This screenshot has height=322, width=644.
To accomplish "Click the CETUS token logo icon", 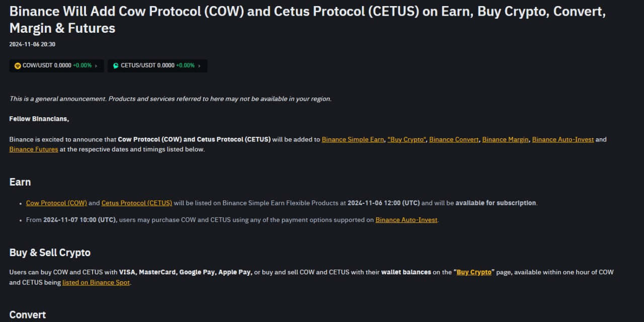I will click(116, 66).
